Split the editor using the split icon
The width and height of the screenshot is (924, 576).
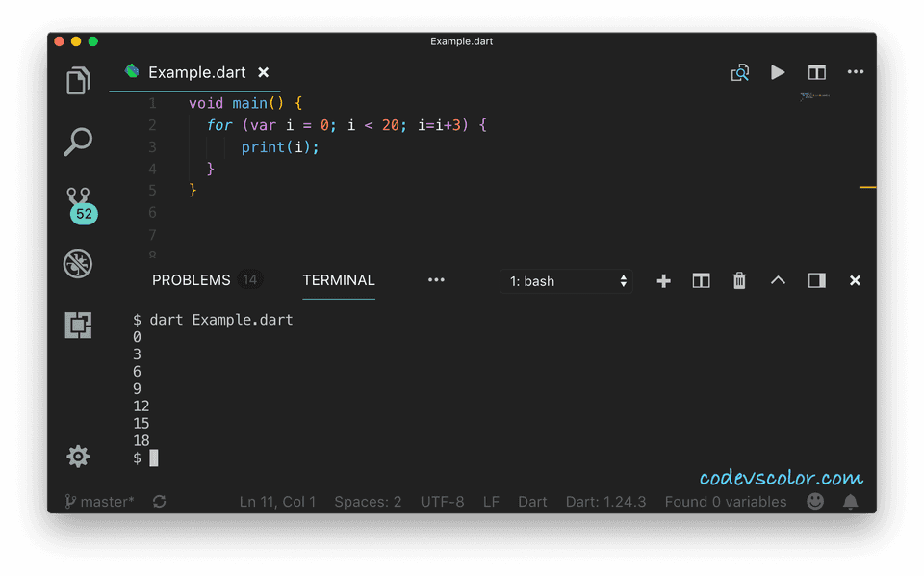coord(816,72)
